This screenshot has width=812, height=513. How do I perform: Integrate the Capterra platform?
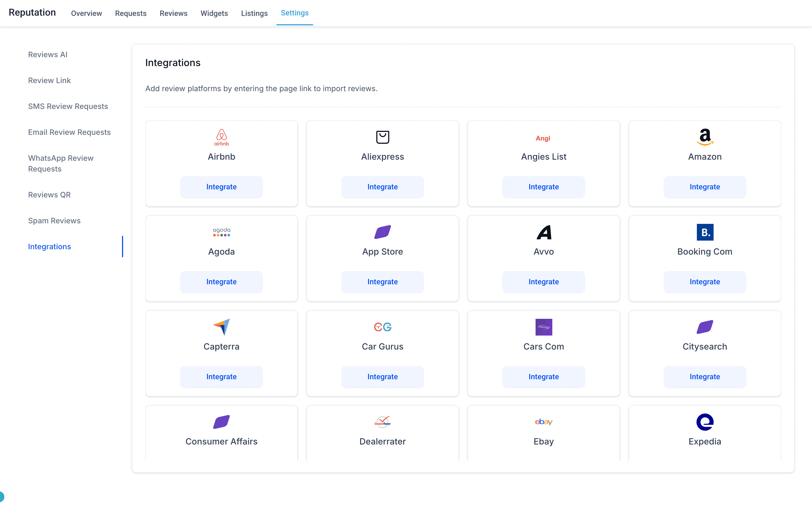(221, 377)
